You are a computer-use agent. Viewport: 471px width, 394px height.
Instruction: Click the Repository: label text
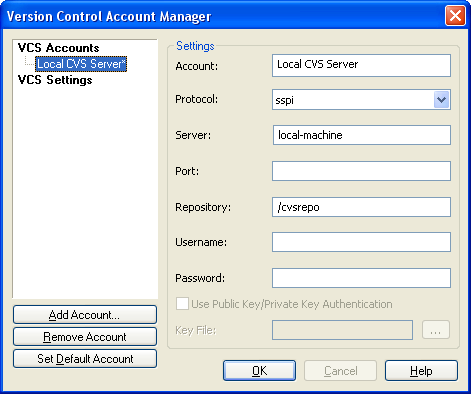203,207
